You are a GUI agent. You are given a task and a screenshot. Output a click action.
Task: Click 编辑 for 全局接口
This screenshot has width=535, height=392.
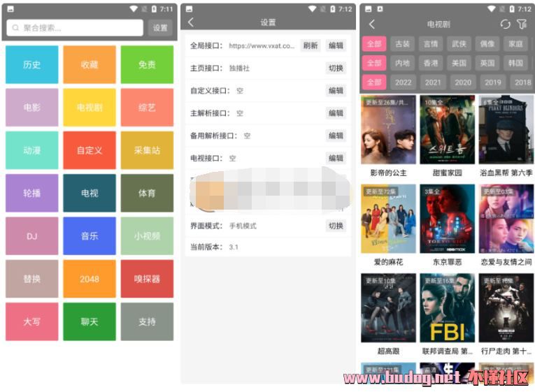(x=336, y=45)
